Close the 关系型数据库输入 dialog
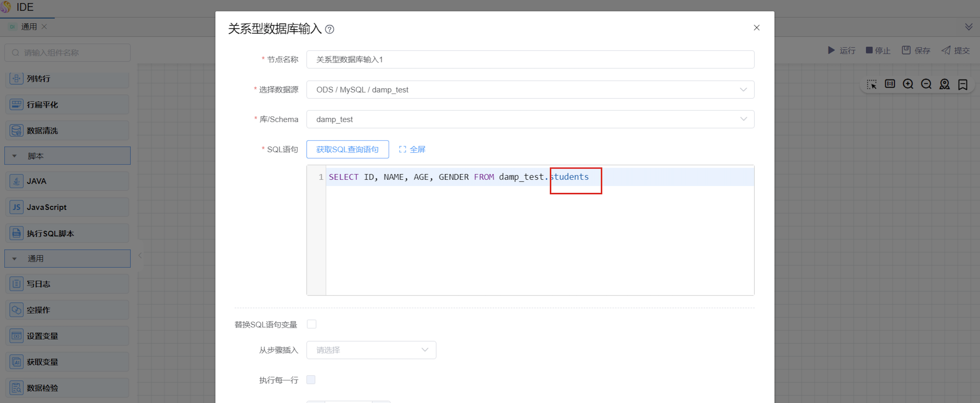The height and width of the screenshot is (403, 980). point(756,28)
